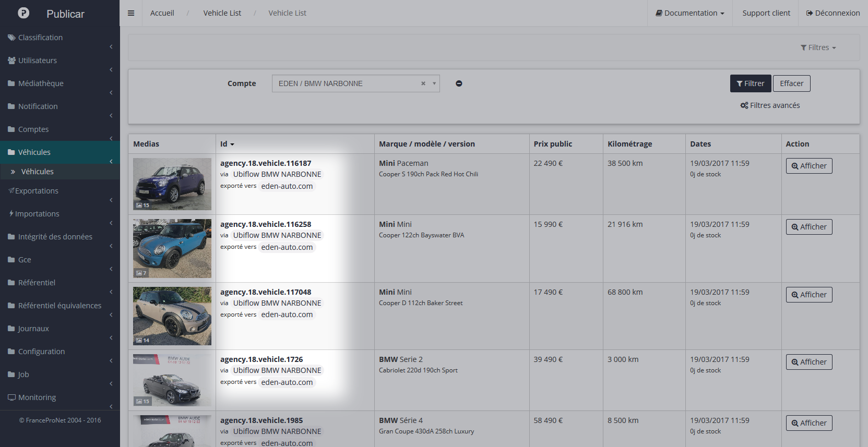Click eden-auto.com for vehicle 116187
The height and width of the screenshot is (447, 868).
(x=287, y=186)
